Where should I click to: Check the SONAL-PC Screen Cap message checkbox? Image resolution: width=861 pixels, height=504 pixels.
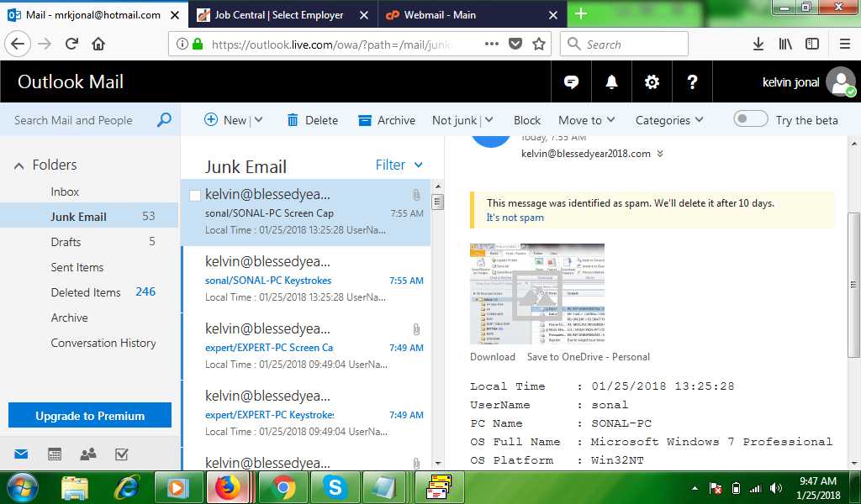coord(194,195)
